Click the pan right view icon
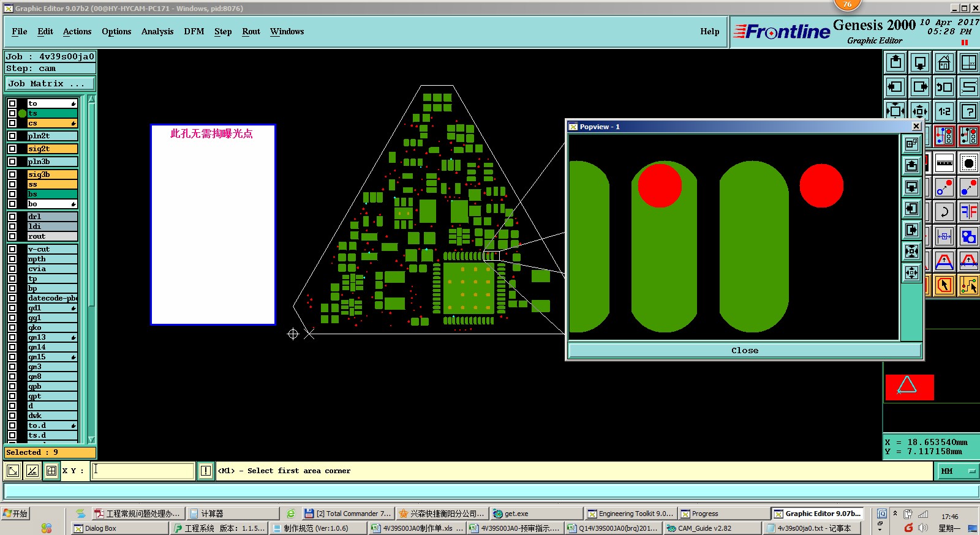 coord(920,87)
